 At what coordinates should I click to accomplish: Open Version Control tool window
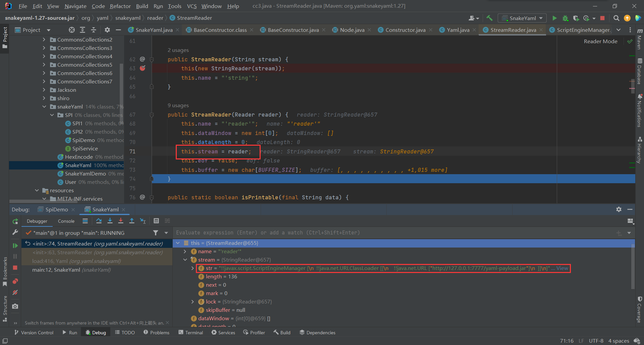(x=34, y=332)
